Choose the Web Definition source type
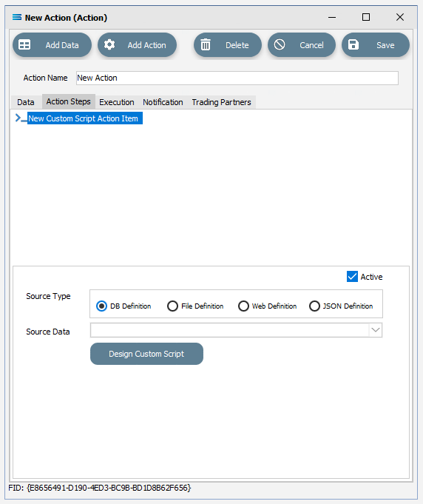423x504 pixels. click(243, 306)
